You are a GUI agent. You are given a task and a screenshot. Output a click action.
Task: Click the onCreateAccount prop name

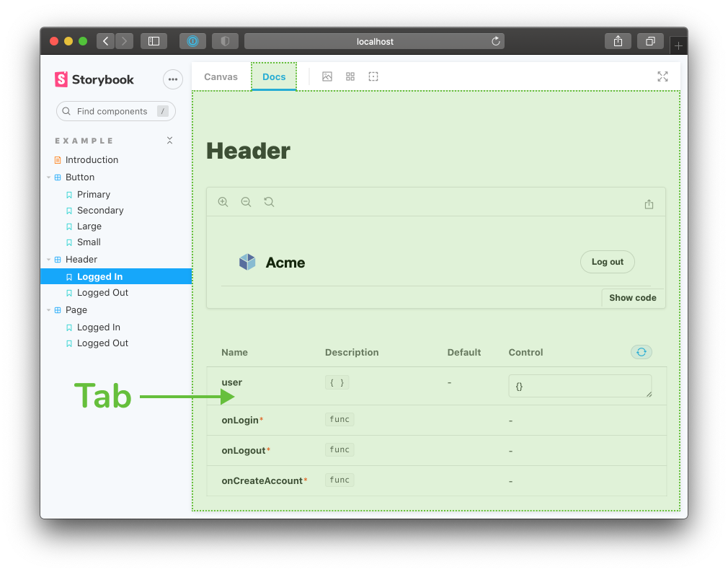click(x=262, y=481)
